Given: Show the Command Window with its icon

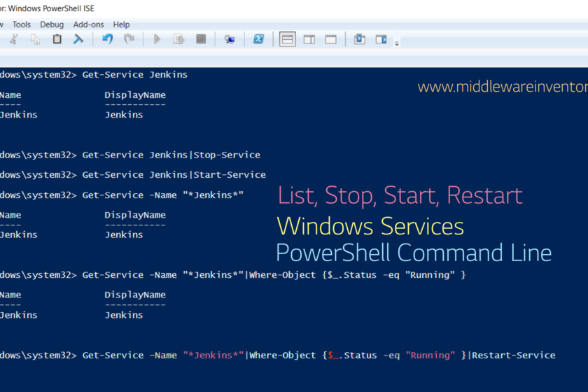Looking at the screenshot, I should point(360,39).
